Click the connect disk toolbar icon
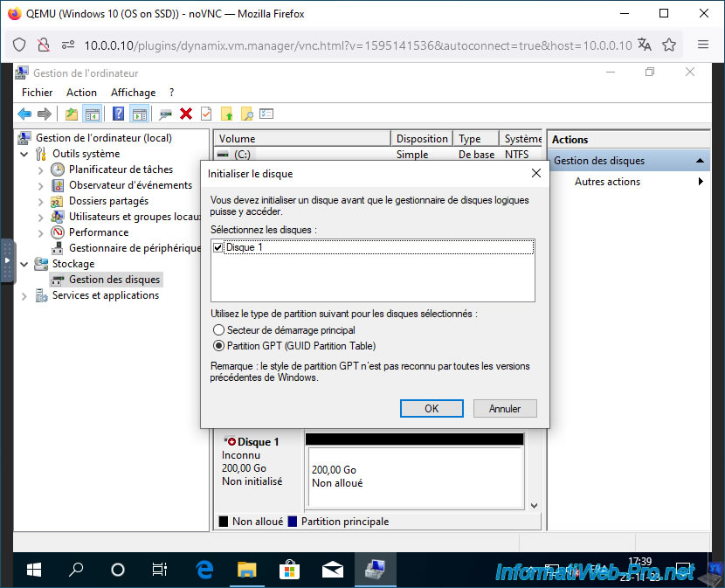 point(165,114)
